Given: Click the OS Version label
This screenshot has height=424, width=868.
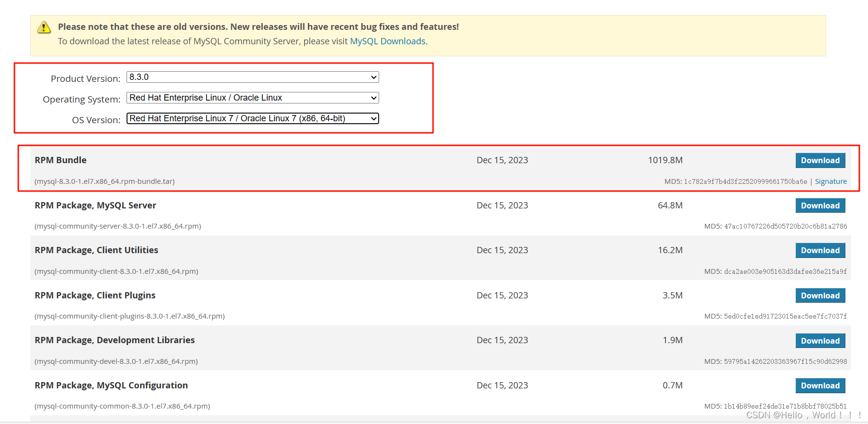Looking at the screenshot, I should tap(96, 120).
